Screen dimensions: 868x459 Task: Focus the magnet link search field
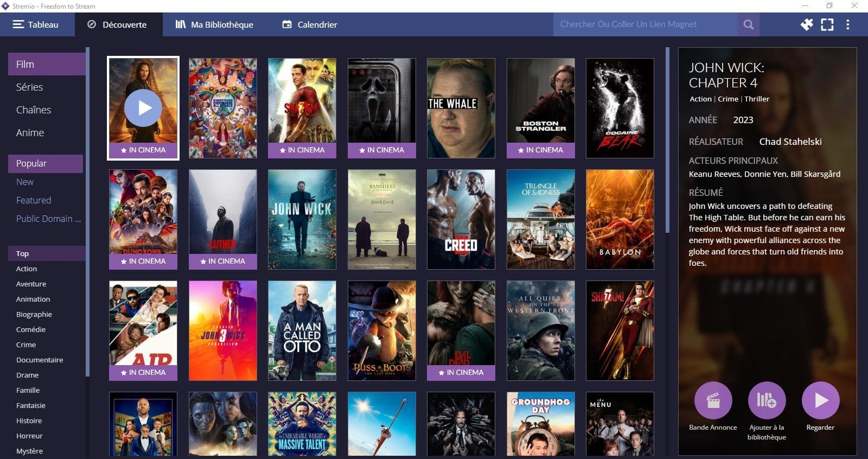[645, 24]
